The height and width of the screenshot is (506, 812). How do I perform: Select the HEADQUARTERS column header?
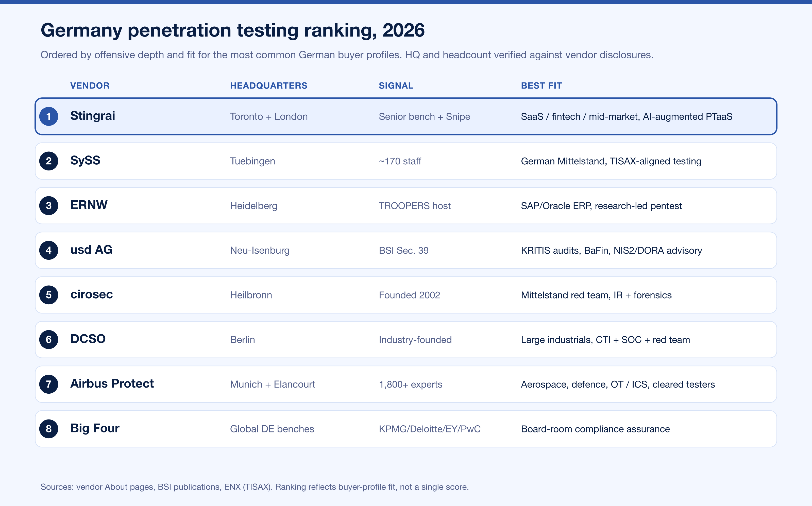(x=268, y=86)
